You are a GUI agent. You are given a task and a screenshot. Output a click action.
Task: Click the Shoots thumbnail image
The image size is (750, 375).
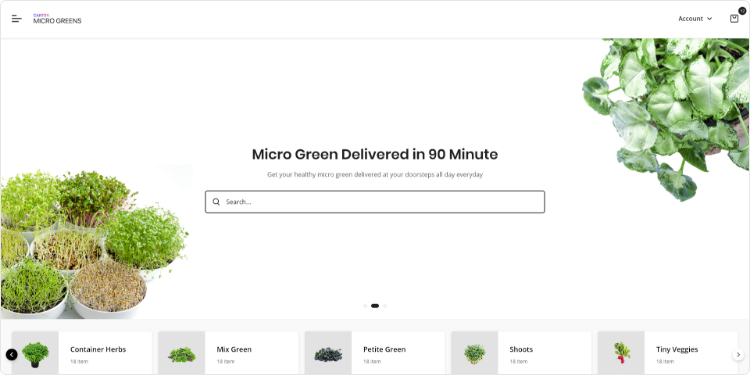(474, 354)
